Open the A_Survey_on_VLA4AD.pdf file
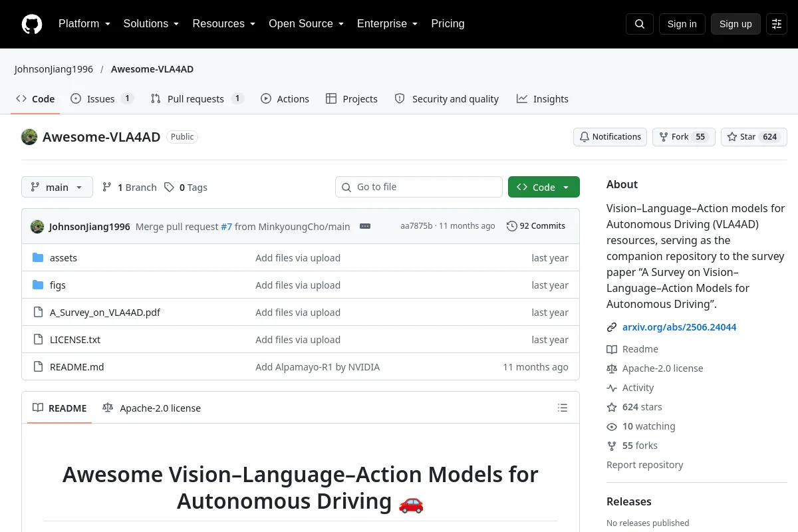The height and width of the screenshot is (532, 798). [105, 313]
